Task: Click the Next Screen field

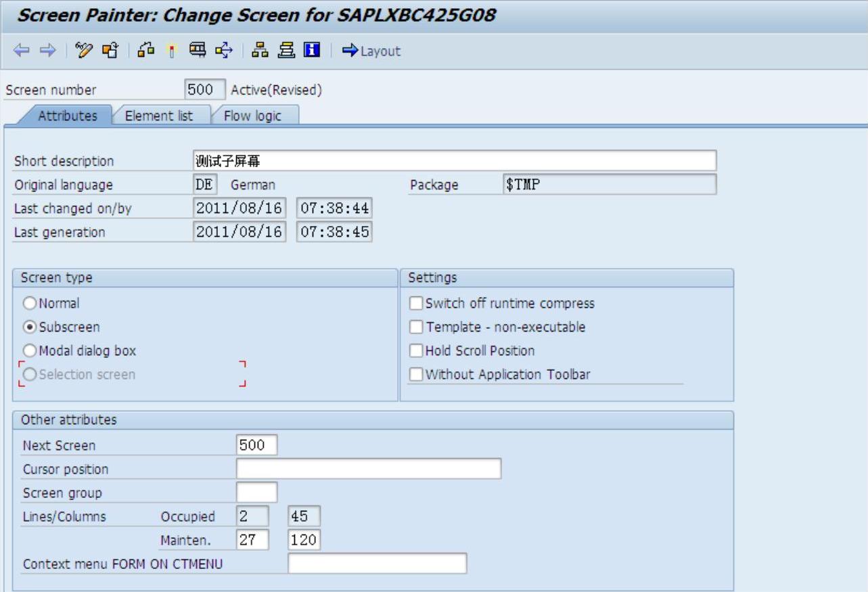Action: (x=256, y=445)
